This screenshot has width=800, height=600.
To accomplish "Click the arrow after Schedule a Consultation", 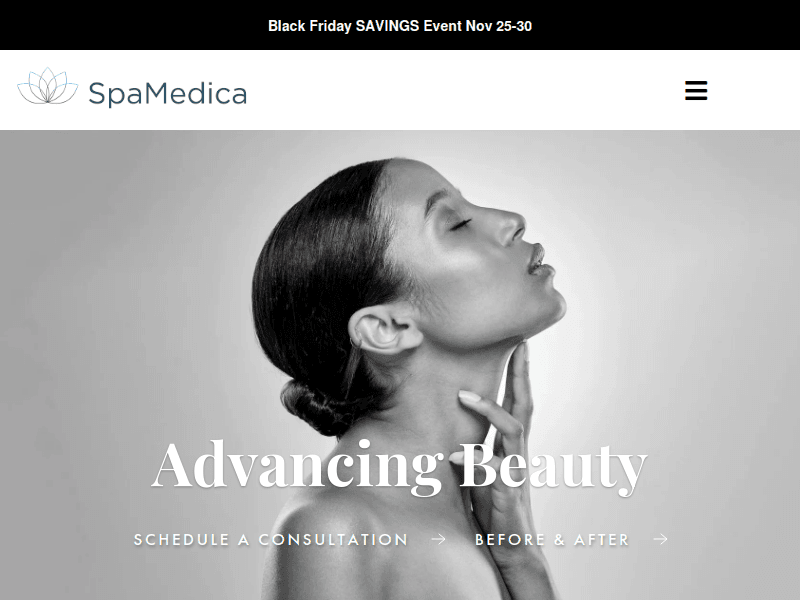I will tap(438, 539).
